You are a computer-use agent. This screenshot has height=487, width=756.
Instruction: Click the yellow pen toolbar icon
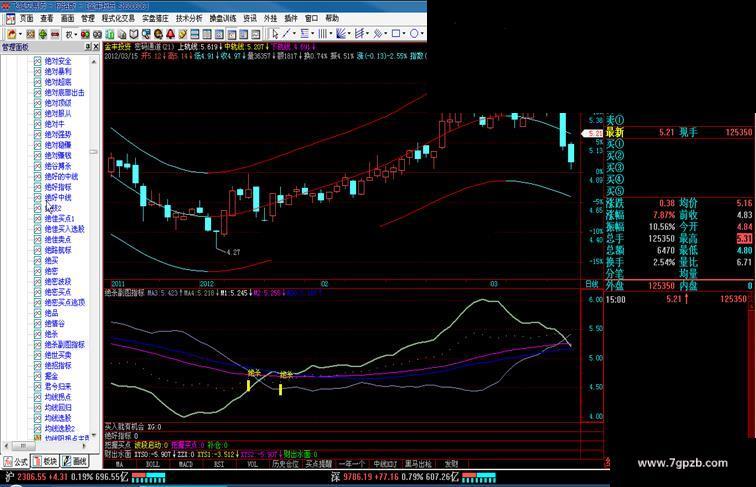coord(183,34)
